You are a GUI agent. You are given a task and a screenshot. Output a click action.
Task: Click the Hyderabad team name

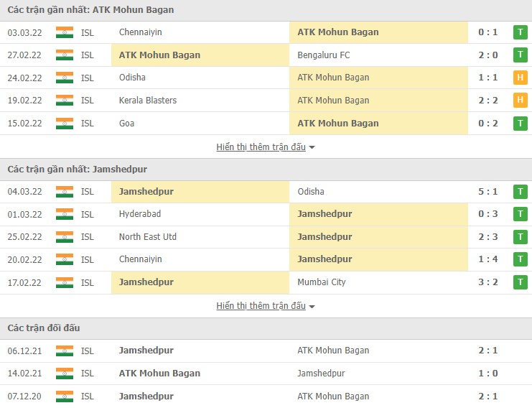[140, 214]
